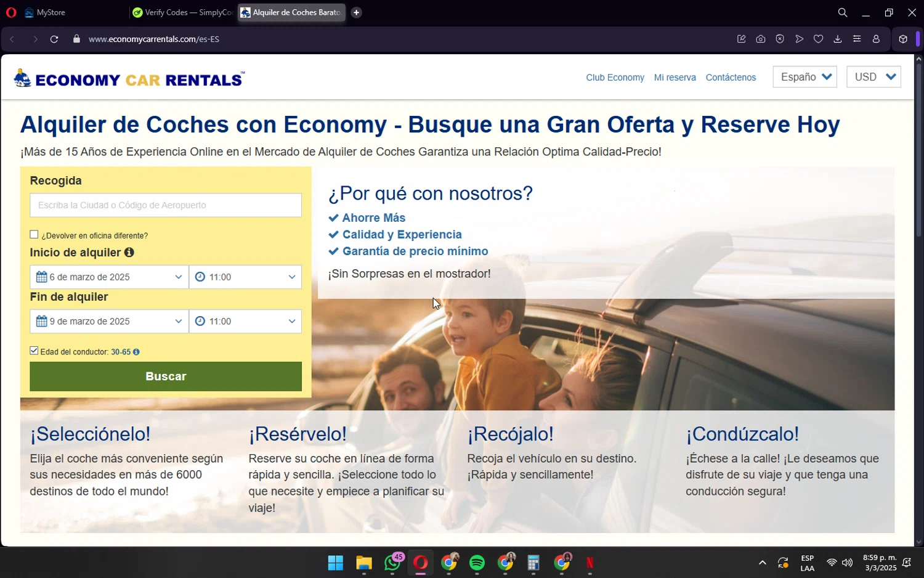Open a new tab with the plus button

tap(356, 12)
